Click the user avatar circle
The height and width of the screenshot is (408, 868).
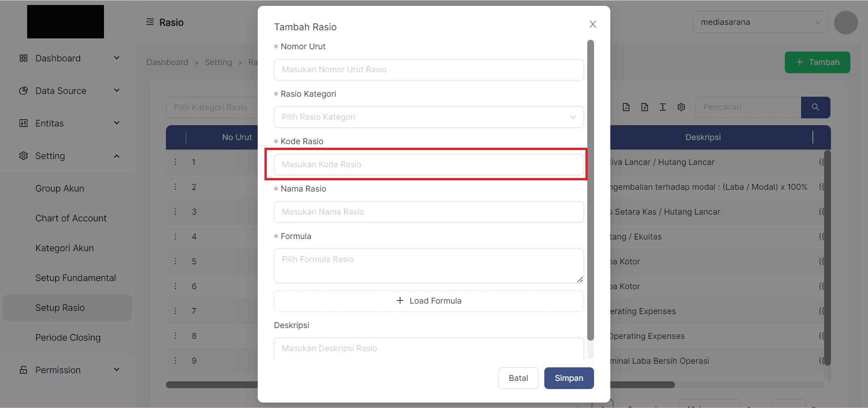846,23
